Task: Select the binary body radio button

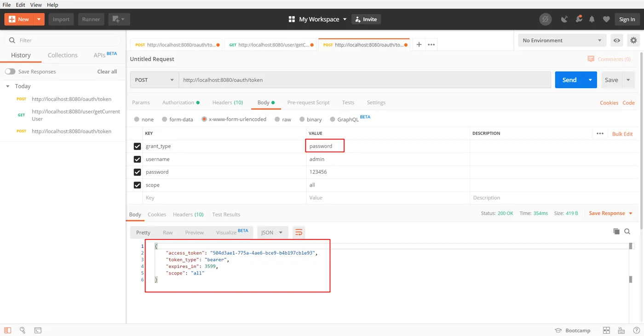Action: (x=302, y=119)
